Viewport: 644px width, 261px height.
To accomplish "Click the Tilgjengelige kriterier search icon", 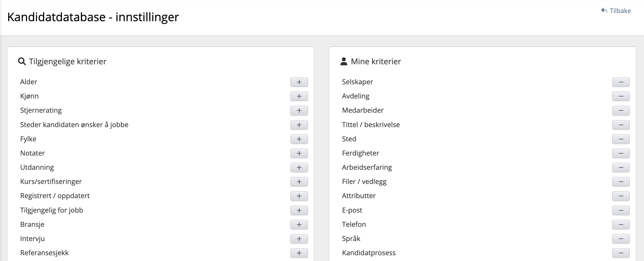I will [x=22, y=61].
